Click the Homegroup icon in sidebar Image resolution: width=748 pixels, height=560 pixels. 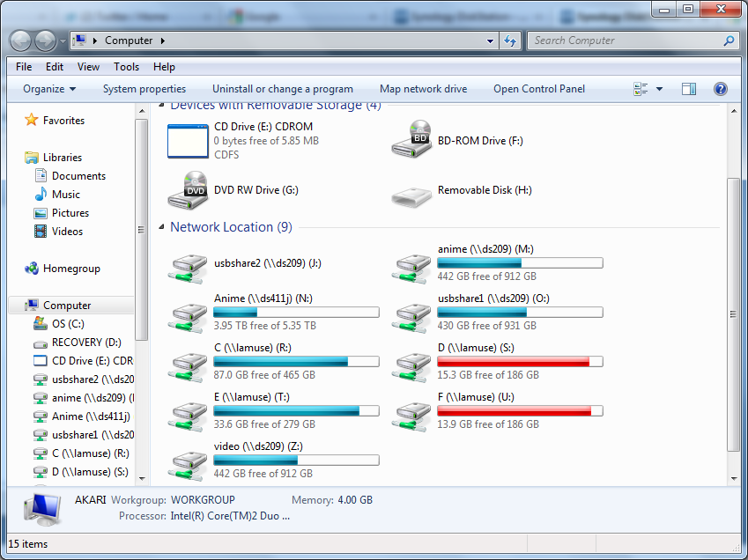tap(32, 269)
